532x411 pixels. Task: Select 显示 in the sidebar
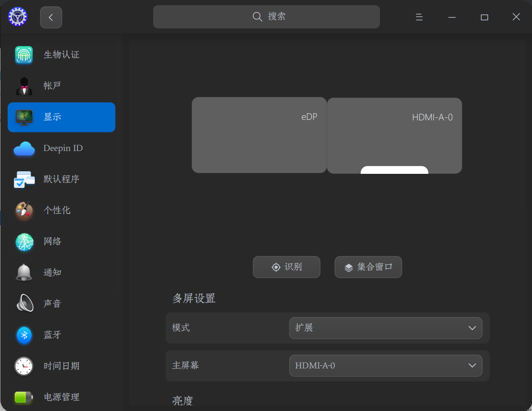pyautogui.click(x=61, y=117)
